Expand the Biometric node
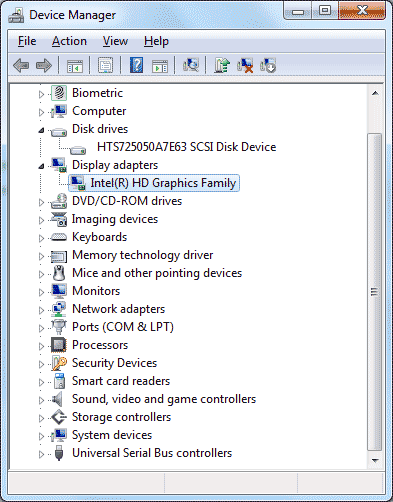Screen dimensions: 393x502 tap(41, 94)
